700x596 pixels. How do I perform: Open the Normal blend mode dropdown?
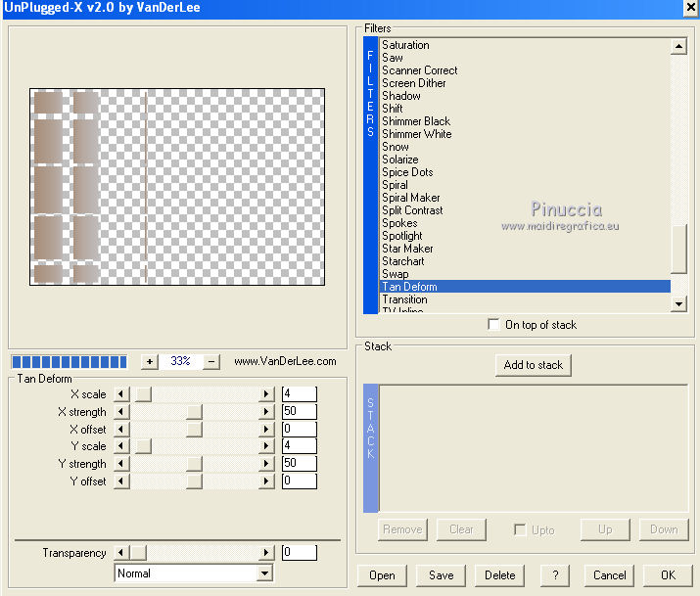coord(264,573)
